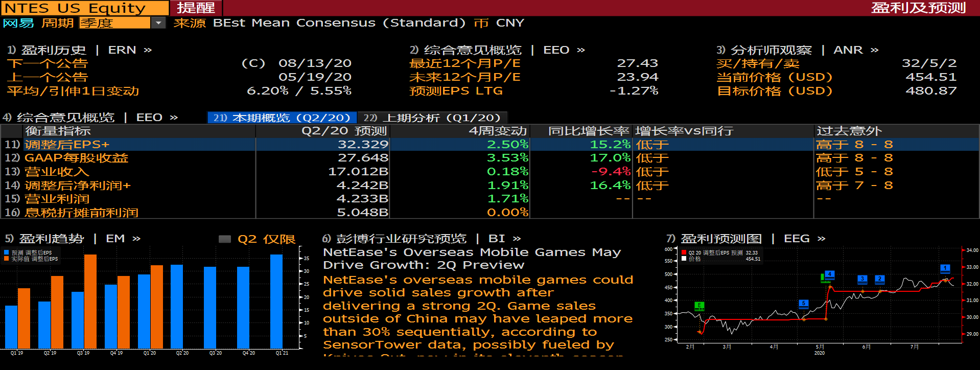The image size is (980, 370).
Task: Click 币 CNY currency text
Action: pyautogui.click(x=499, y=23)
